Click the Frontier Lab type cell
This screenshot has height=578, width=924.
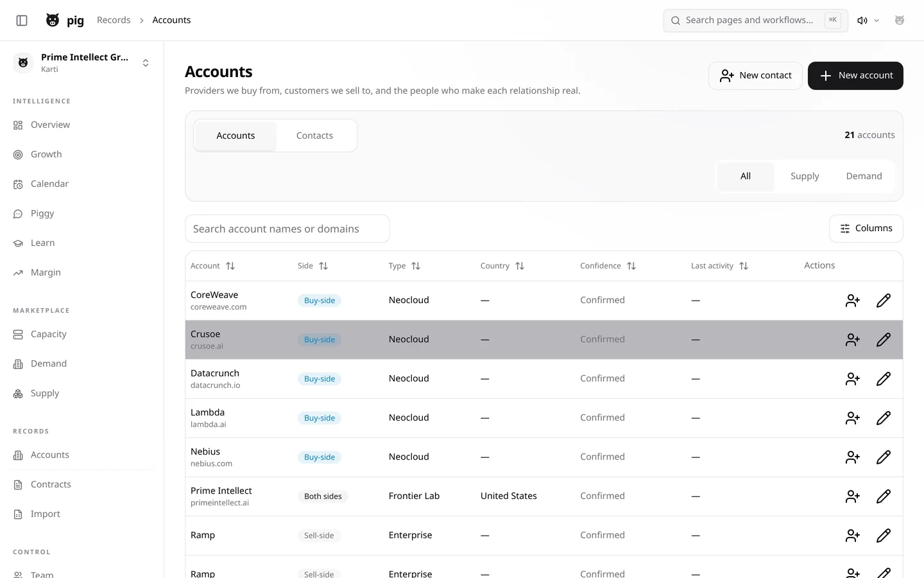pyautogui.click(x=414, y=496)
